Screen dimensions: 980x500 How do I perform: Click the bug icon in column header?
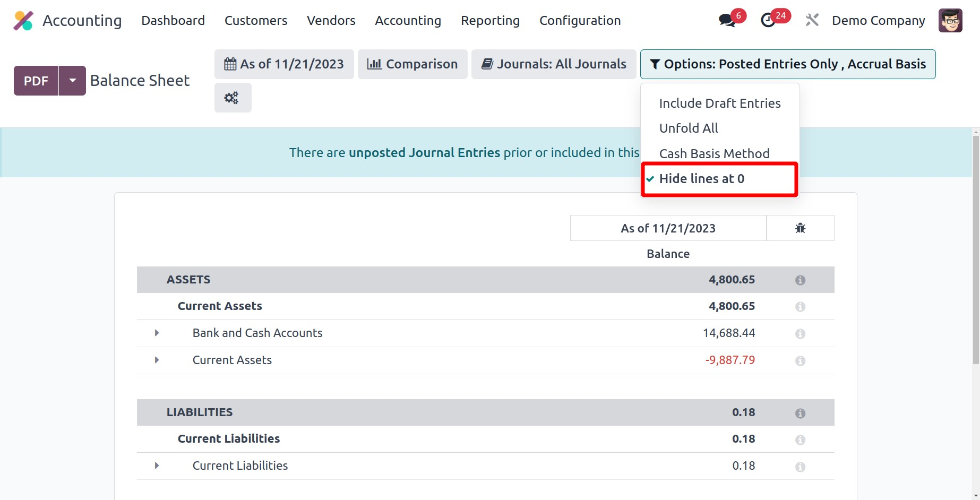pos(800,228)
